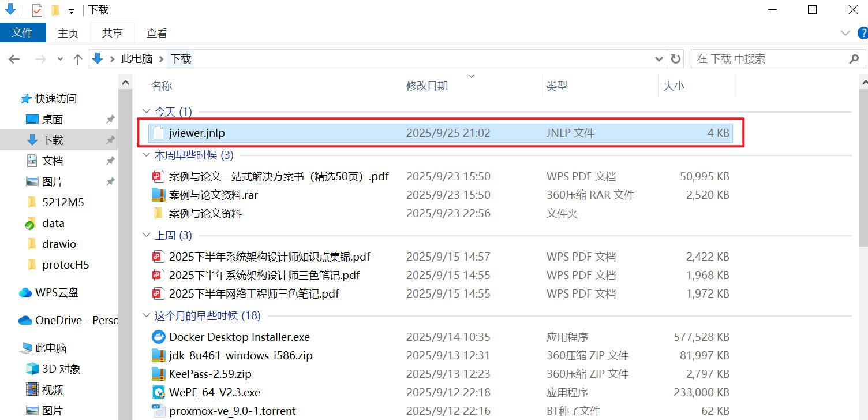Select the Docker Desktop Installer.exe file icon
Screen dimensions: 868x420
click(158, 337)
